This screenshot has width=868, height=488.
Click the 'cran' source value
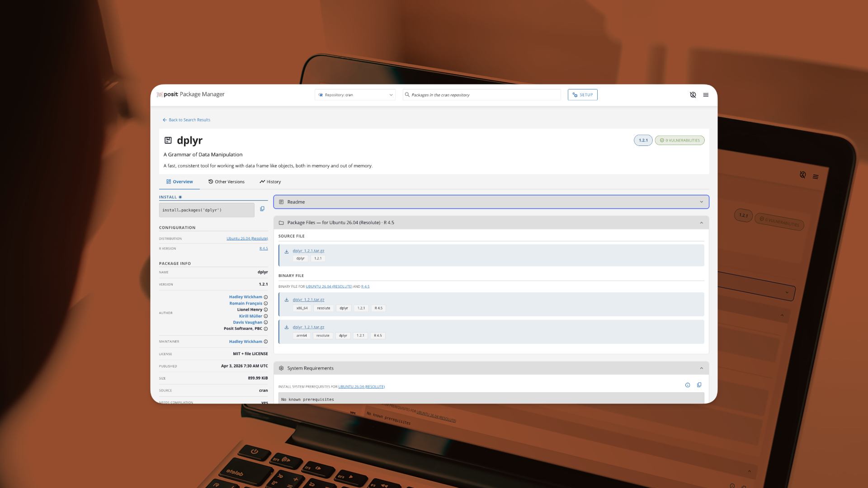coord(264,390)
